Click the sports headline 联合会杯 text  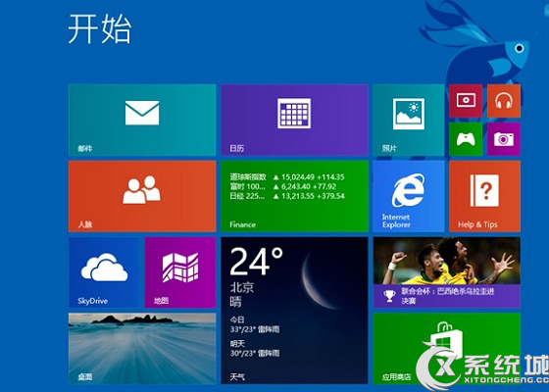tap(448, 296)
